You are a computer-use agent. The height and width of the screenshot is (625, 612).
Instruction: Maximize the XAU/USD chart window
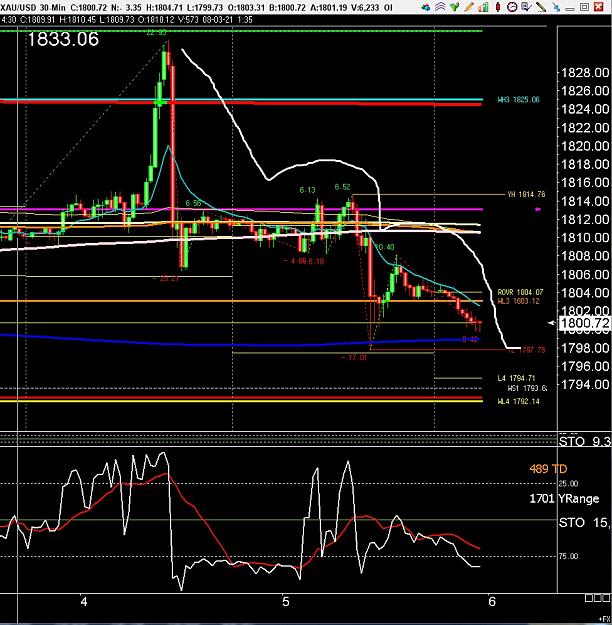[x=584, y=7]
